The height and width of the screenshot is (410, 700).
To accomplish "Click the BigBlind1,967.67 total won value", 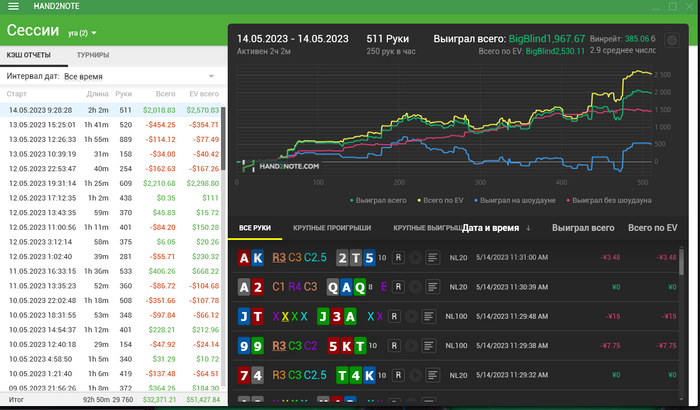I will point(546,39).
